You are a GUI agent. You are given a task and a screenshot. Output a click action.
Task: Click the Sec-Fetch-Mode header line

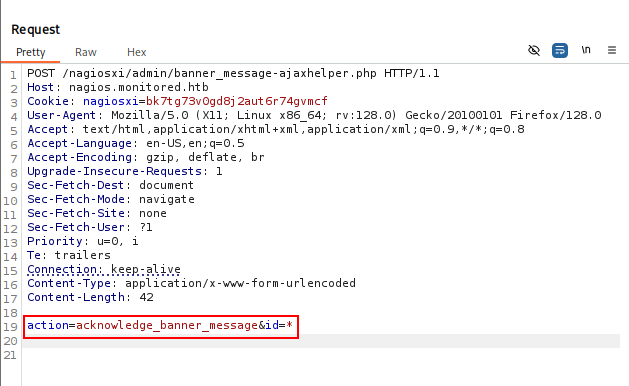pos(111,199)
